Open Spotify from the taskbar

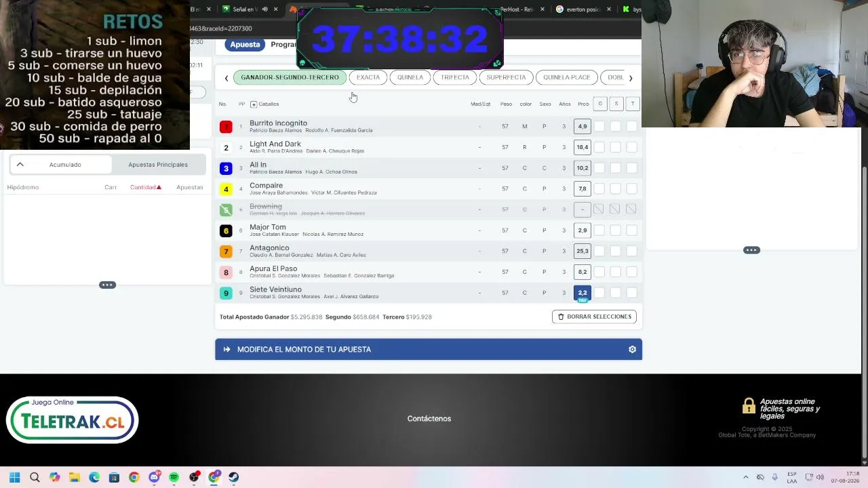174,477
